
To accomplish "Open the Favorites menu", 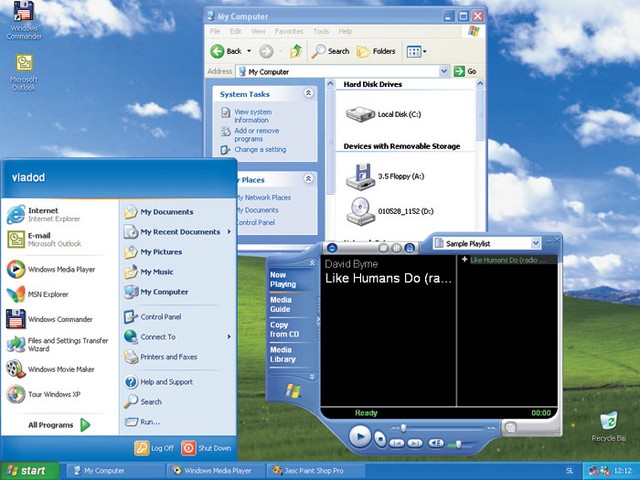I will [x=289, y=31].
